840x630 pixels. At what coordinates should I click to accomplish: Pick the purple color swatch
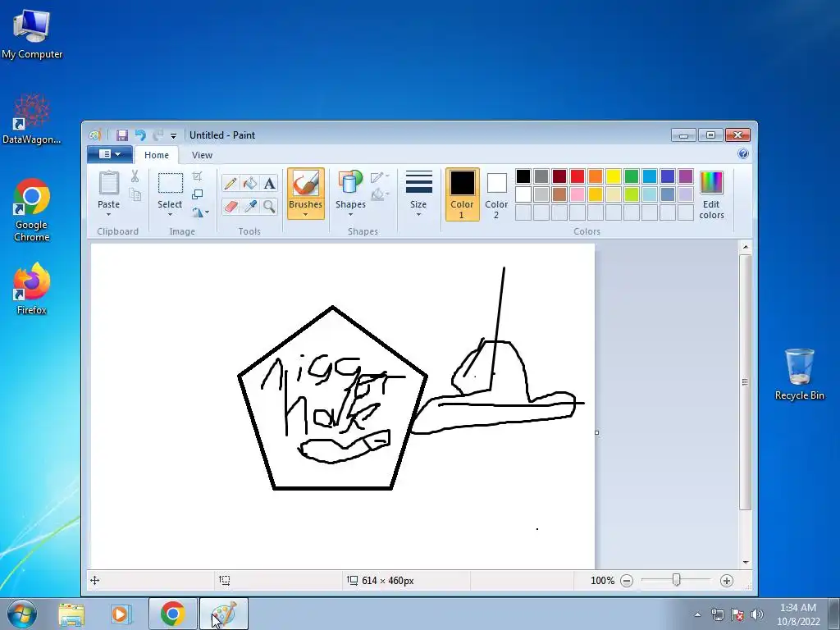(x=686, y=176)
